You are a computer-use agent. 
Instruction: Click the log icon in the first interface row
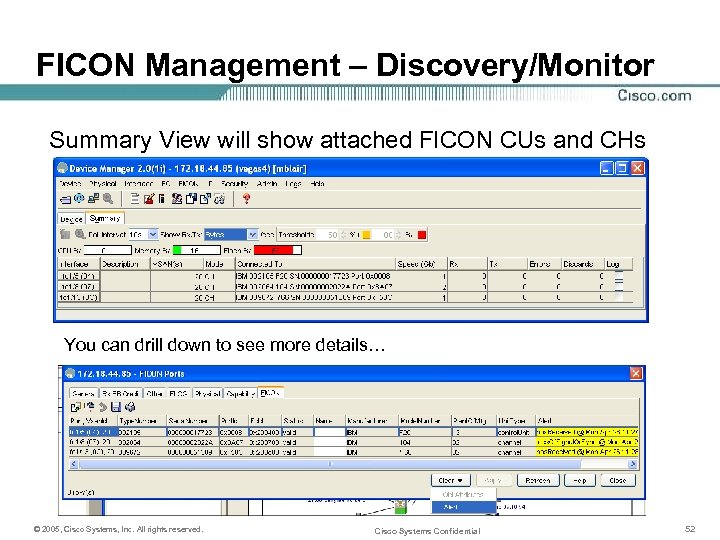tap(619, 276)
